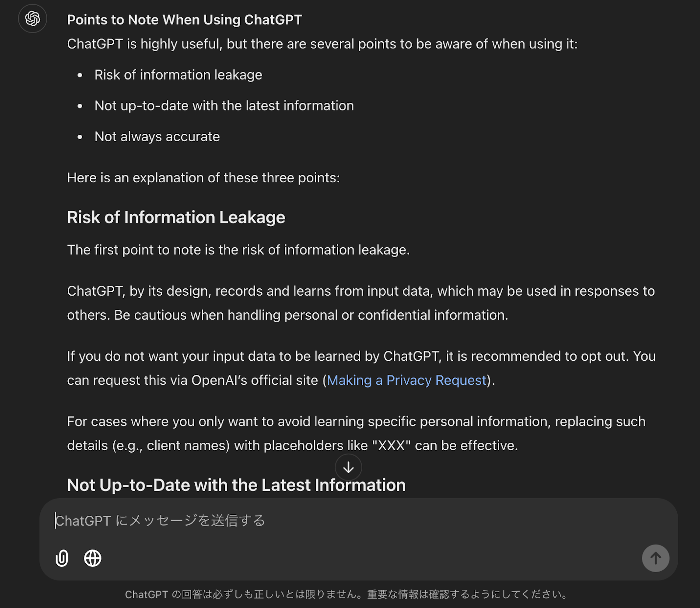700x608 pixels.
Task: Click 'Not Up-to-Date with the Latest Information' heading
Action: (x=236, y=485)
